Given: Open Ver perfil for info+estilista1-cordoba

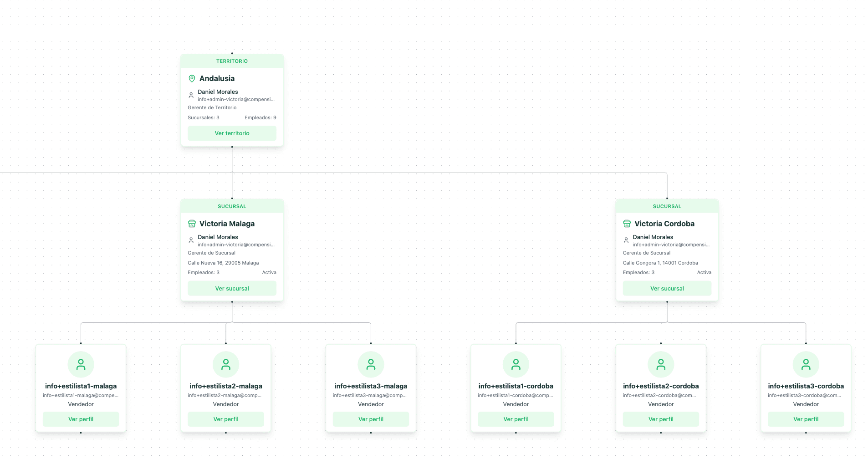Looking at the screenshot, I should point(516,419).
